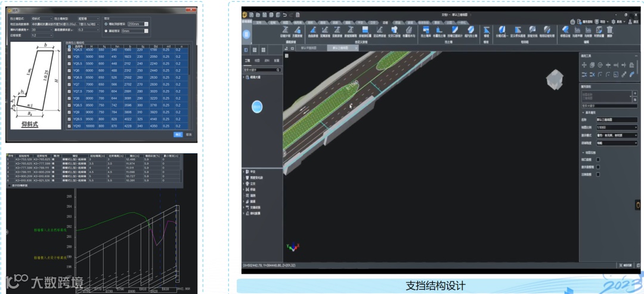Click the plus icon beside the property selector box
Screen dimensions: 644x294
pos(634,94)
